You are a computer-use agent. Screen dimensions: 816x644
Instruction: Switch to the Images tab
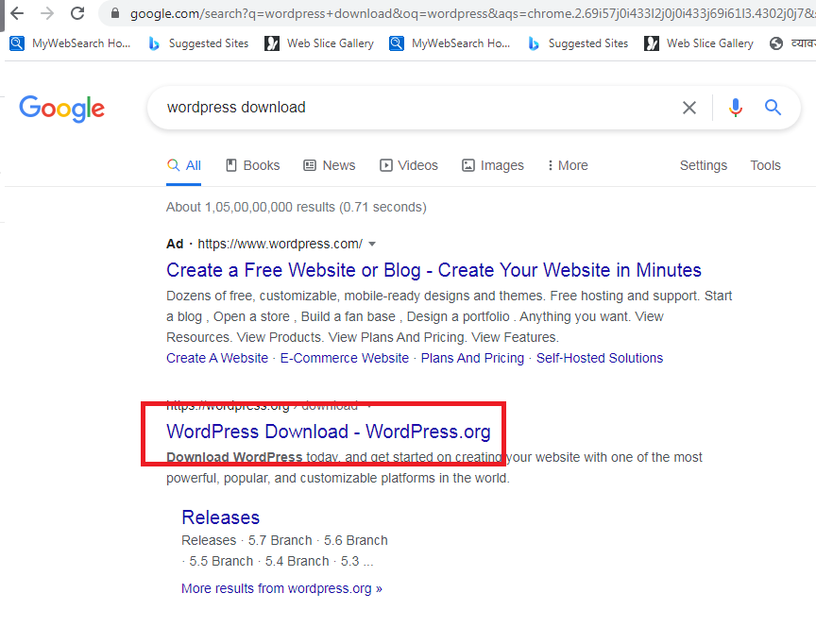[492, 165]
